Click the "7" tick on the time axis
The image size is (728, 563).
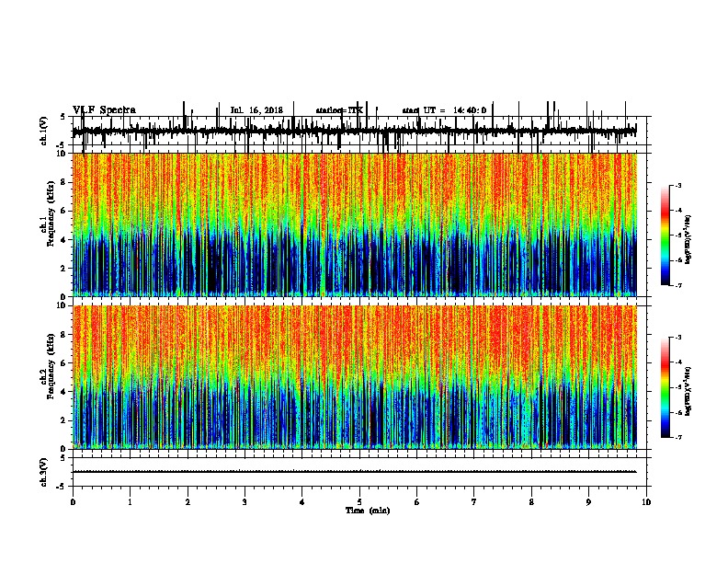tap(474, 502)
